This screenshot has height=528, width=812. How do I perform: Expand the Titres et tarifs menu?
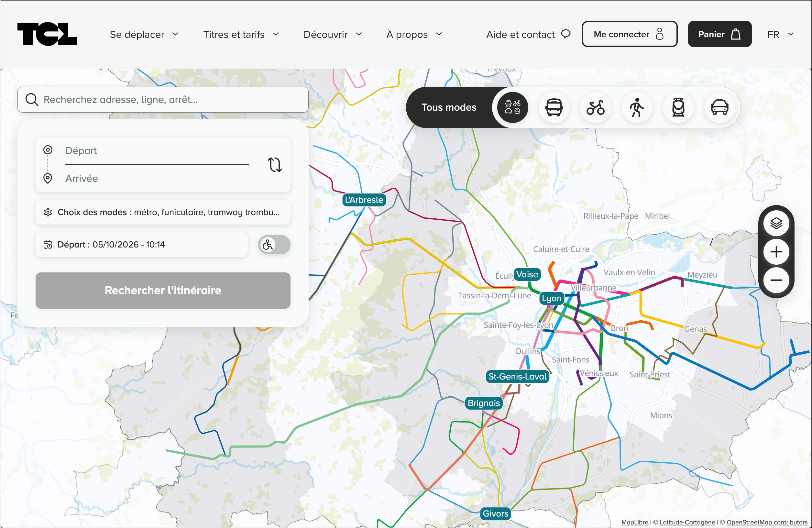[241, 34]
